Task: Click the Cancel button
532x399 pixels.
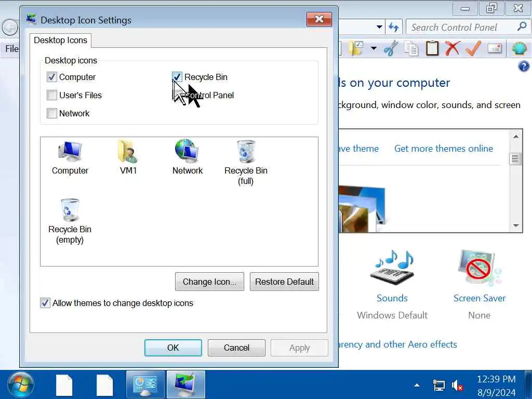Action: tap(236, 348)
